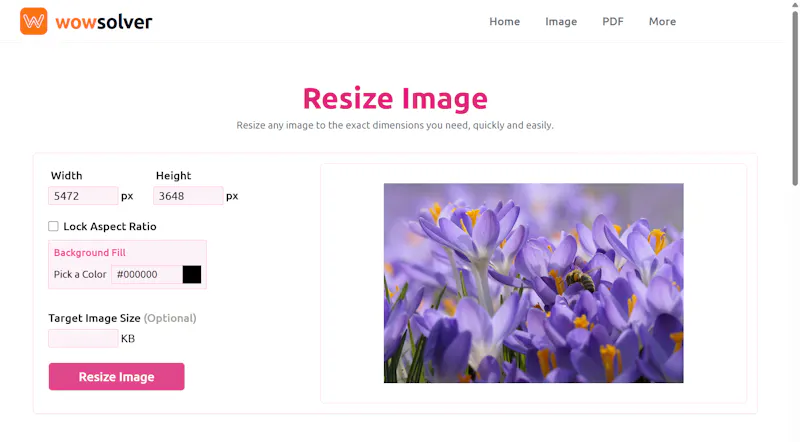Click the Resize Image page heading
Image resolution: width=800 pixels, height=442 pixels.
pos(395,99)
